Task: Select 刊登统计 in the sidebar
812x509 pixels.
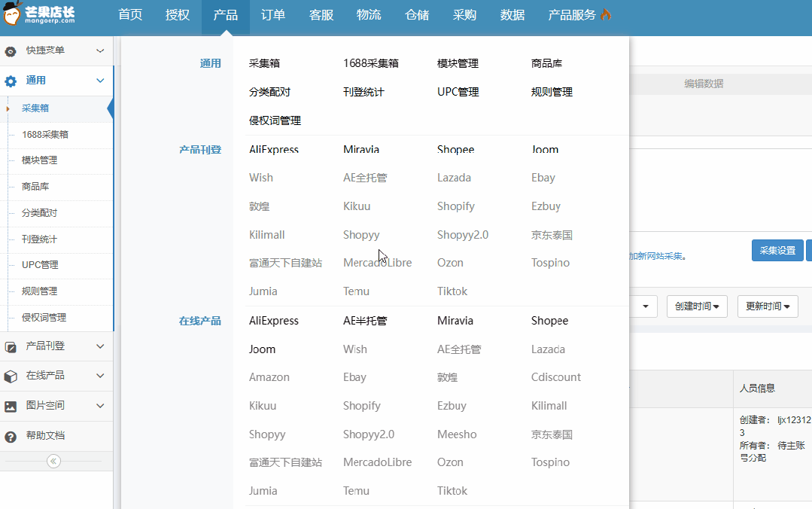Action: (39, 239)
